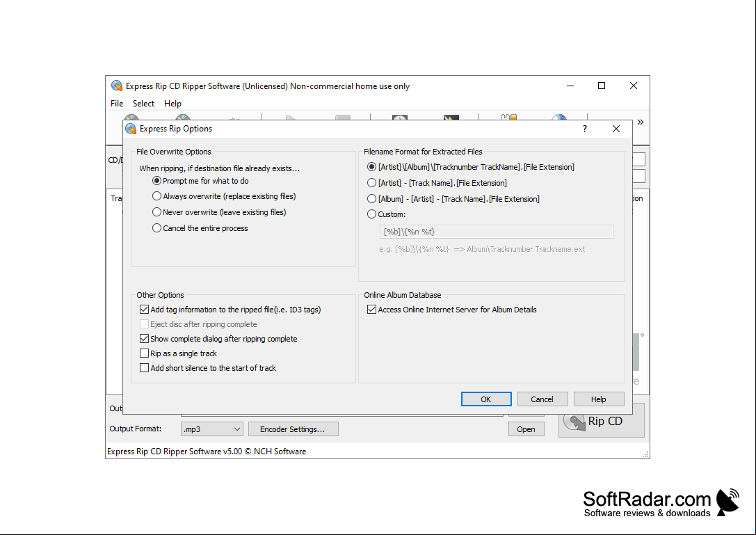Screen dimensions: 756x535
Task: Close the Express Rip main window
Action: point(634,86)
